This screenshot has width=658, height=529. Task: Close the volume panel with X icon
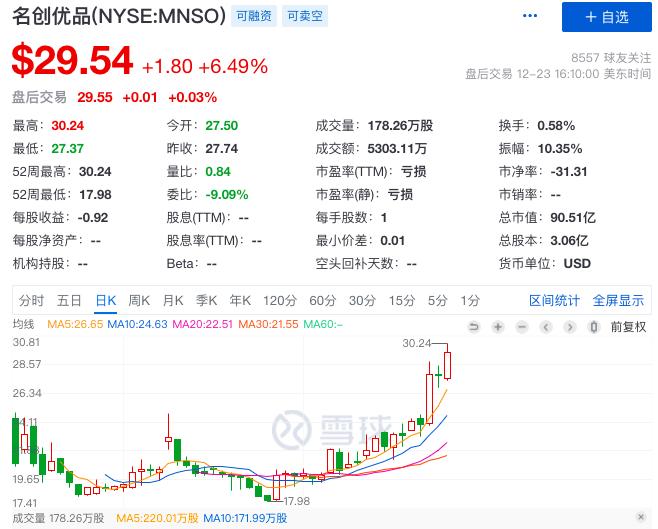click(x=641, y=517)
